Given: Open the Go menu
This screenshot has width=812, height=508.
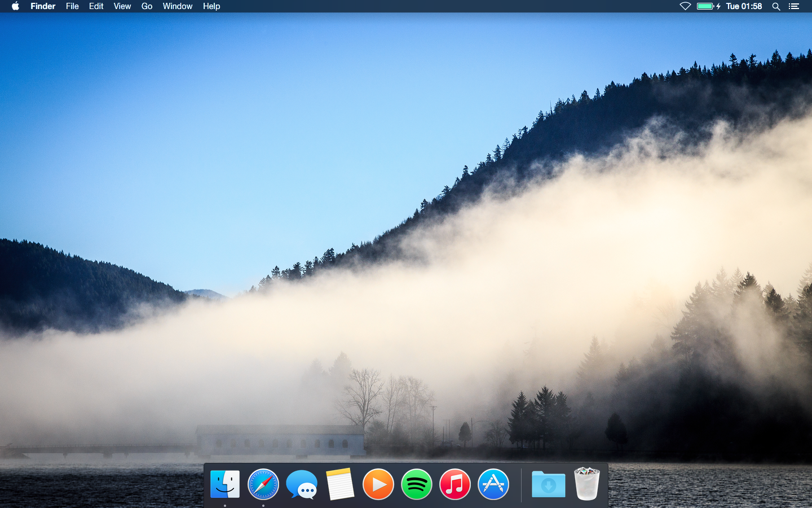Looking at the screenshot, I should pyautogui.click(x=147, y=6).
